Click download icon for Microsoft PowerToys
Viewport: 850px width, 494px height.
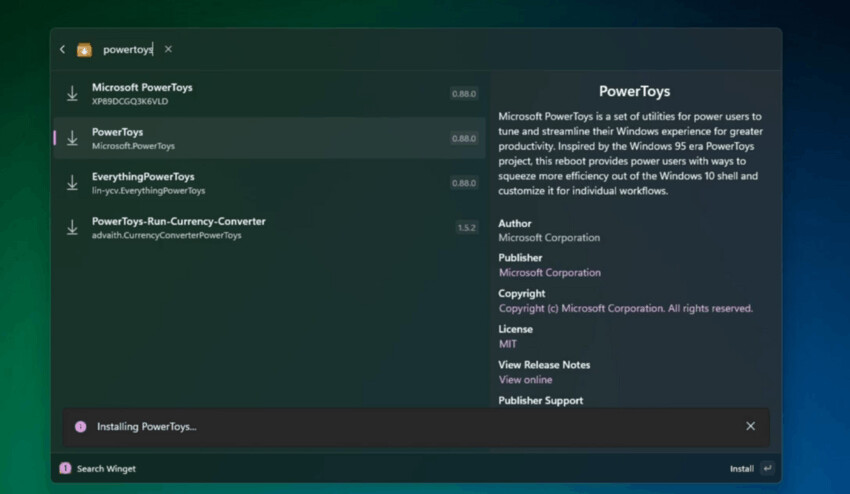(72, 93)
